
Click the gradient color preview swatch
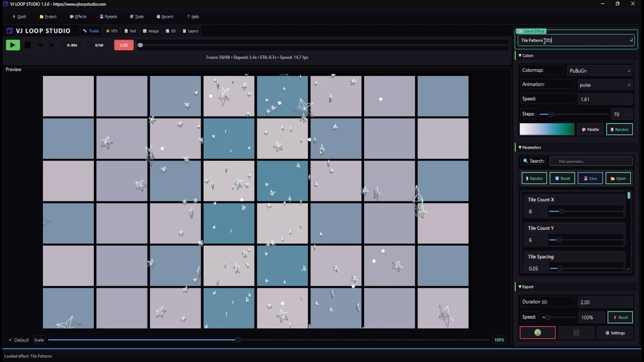pos(547,129)
